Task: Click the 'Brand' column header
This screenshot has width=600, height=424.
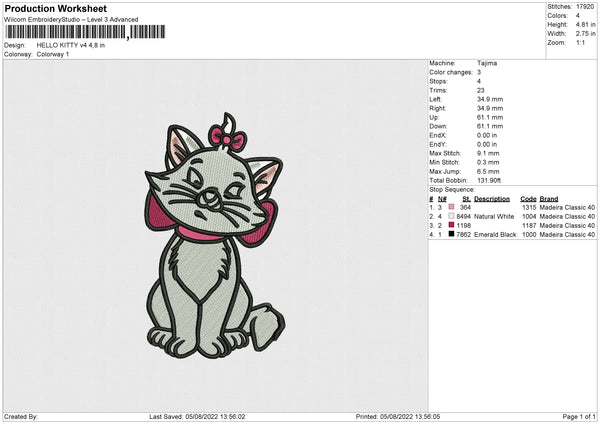Action: pyautogui.click(x=549, y=199)
